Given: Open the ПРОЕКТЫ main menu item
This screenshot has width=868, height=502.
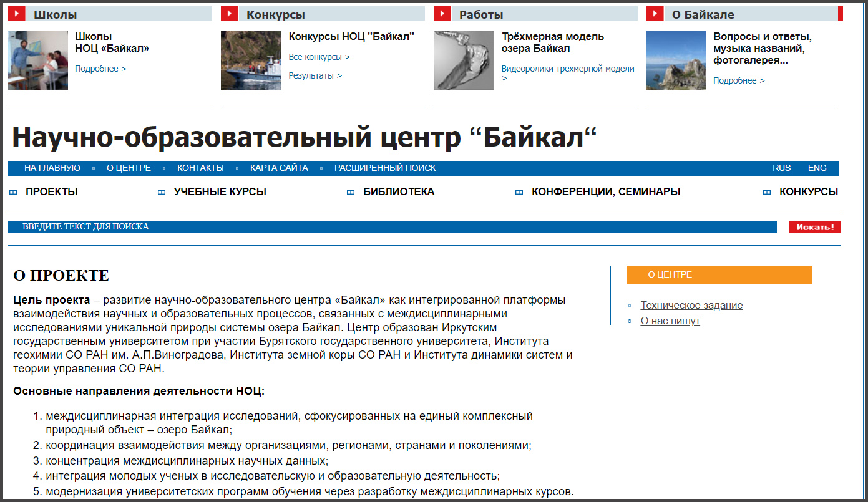Looking at the screenshot, I should (x=52, y=192).
